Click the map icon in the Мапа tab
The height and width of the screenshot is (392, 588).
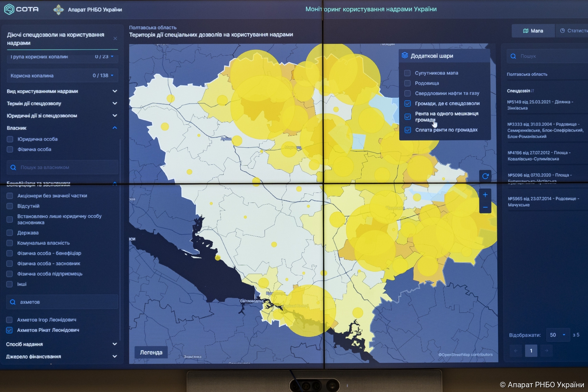pyautogui.click(x=526, y=31)
